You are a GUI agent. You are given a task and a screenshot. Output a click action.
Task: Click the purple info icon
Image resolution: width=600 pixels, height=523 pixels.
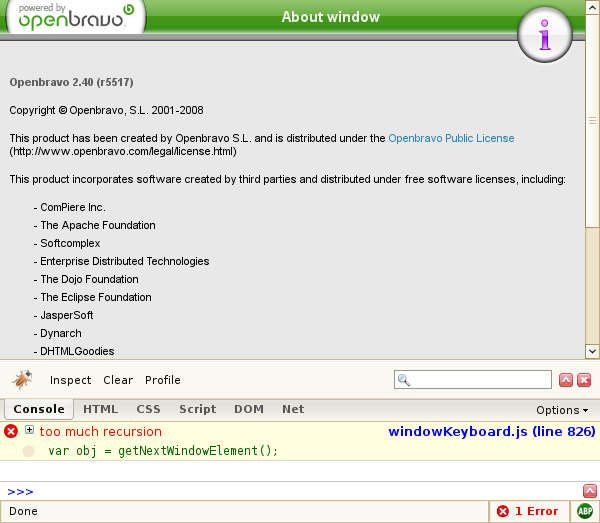(x=545, y=35)
